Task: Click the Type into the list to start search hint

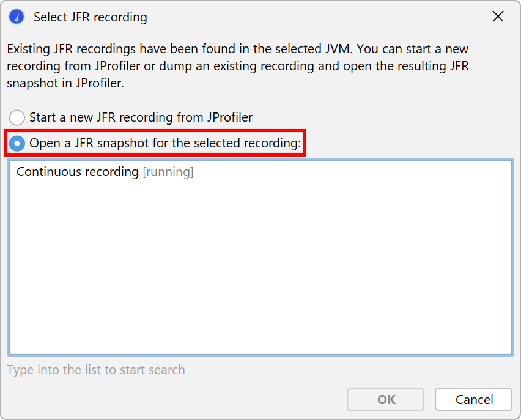Action: click(96, 370)
